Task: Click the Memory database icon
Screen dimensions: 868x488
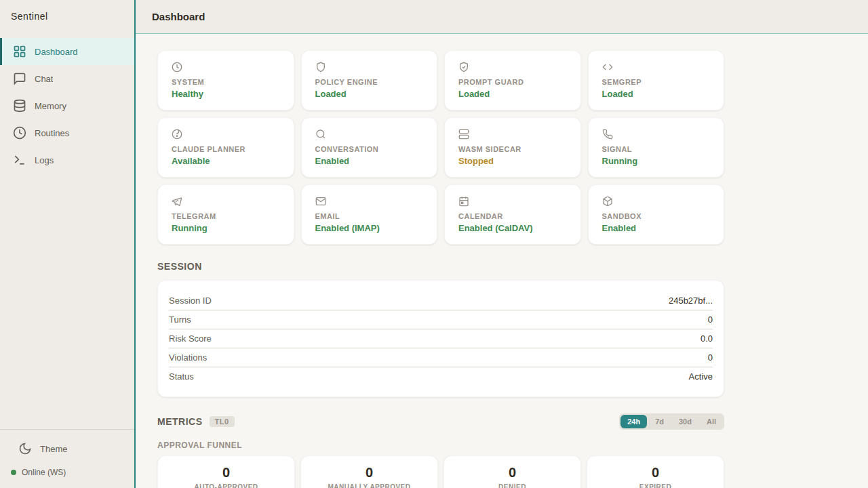Action: click(x=20, y=106)
